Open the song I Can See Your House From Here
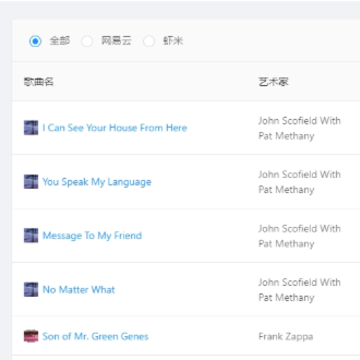The image size is (360, 360). click(115, 128)
